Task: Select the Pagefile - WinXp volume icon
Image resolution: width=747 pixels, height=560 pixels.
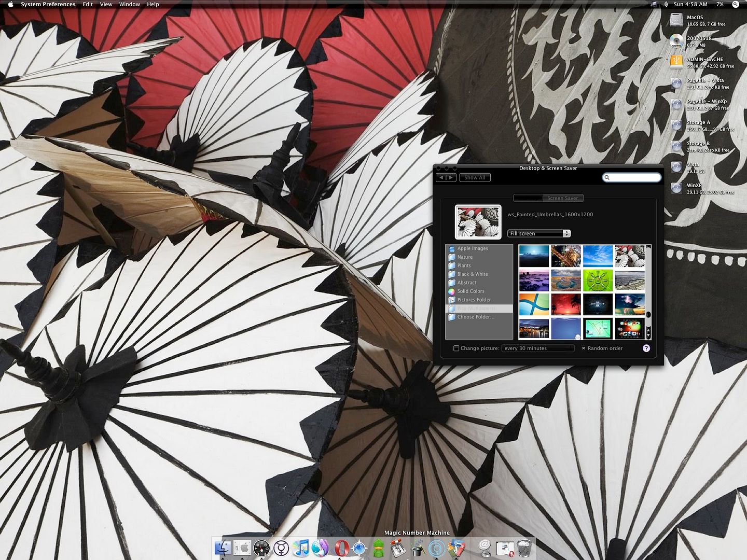Action: coord(676,104)
